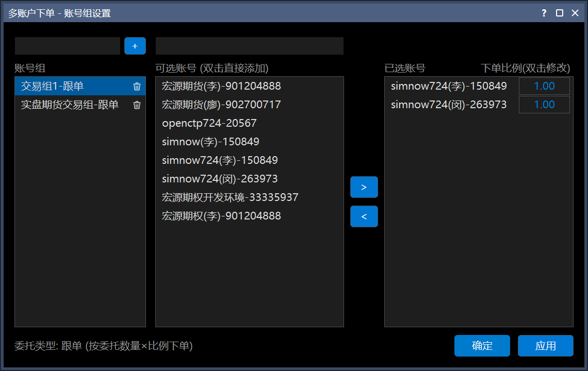Click ratio field for simnow724(闵)-263973
The width and height of the screenshot is (588, 371).
(544, 105)
